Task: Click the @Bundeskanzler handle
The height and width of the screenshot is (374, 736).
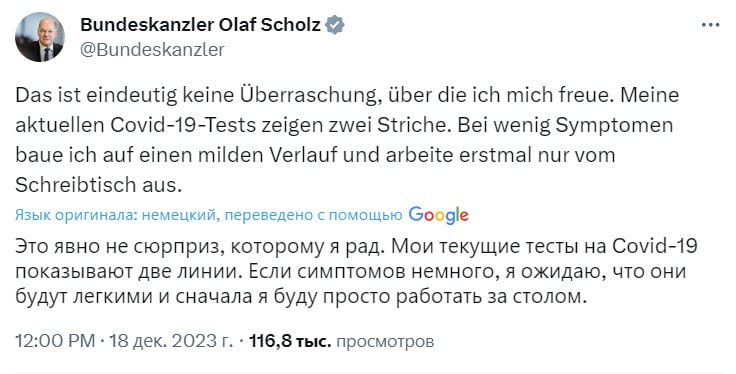Action: [x=153, y=49]
